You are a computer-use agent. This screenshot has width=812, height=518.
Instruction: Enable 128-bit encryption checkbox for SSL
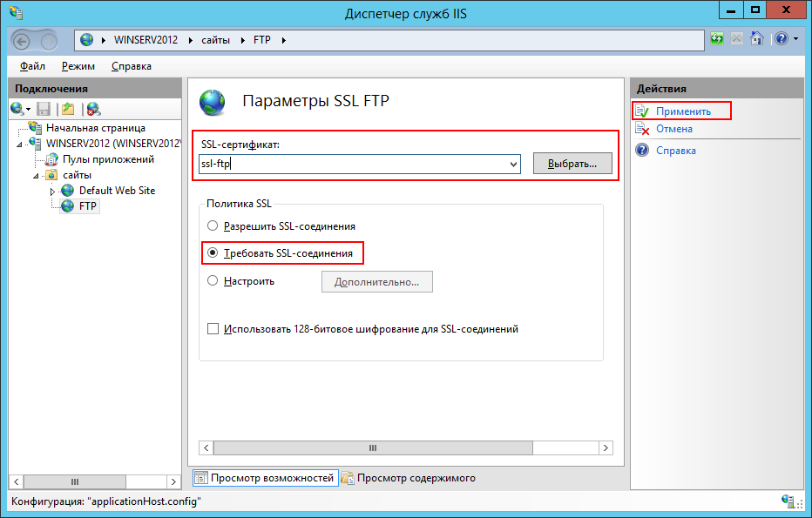click(x=213, y=329)
